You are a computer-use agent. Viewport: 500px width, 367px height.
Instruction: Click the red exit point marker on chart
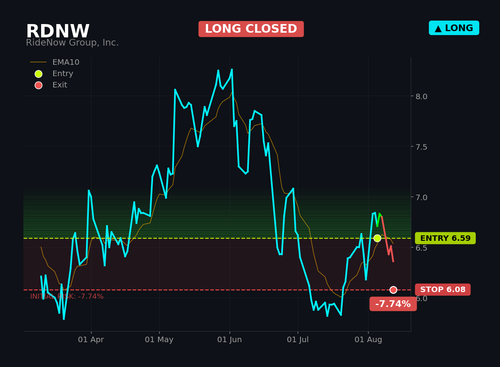click(393, 290)
